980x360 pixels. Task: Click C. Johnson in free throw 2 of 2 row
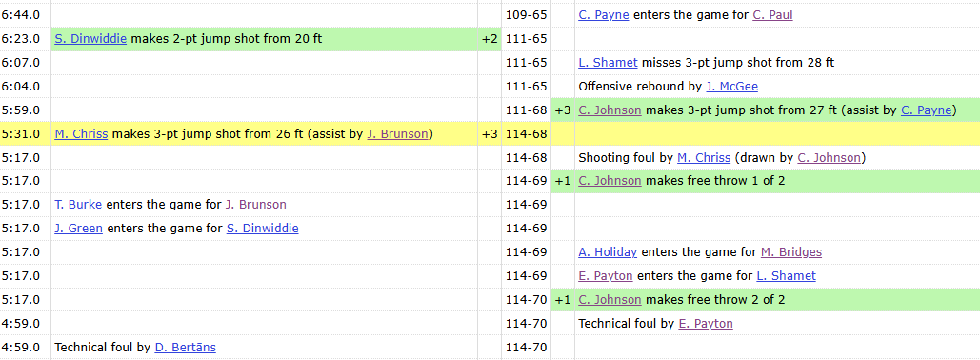pos(610,300)
